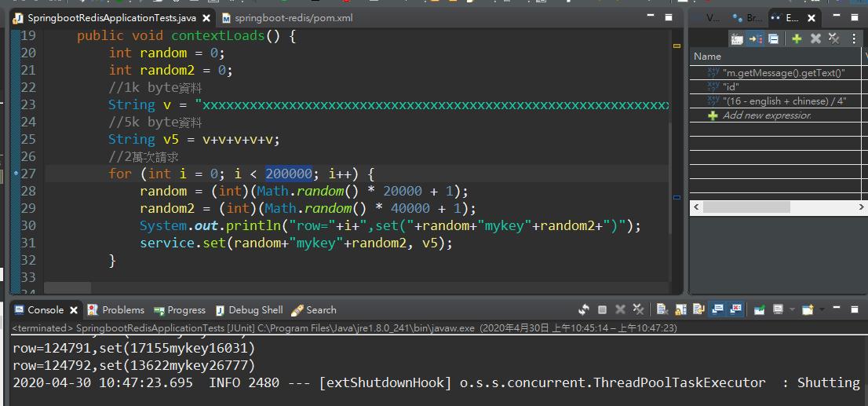Close the Console view tab
868x406 pixels.
(75, 310)
